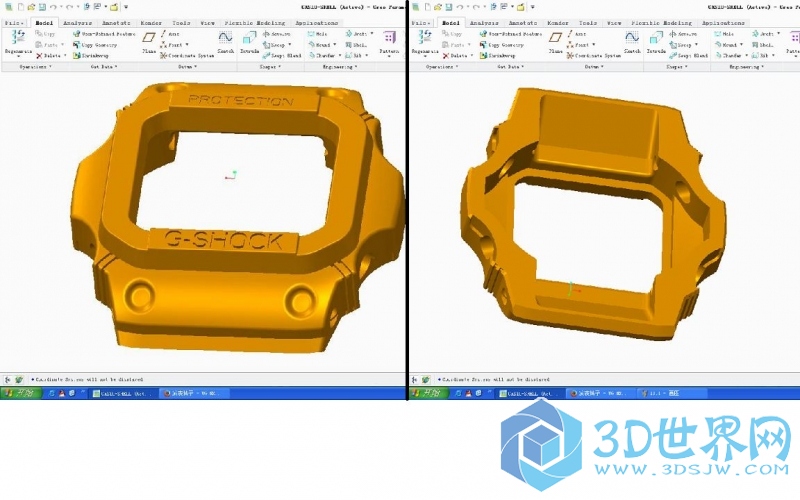
Task: Choose the Revolve tool in left window
Action: tap(277, 34)
